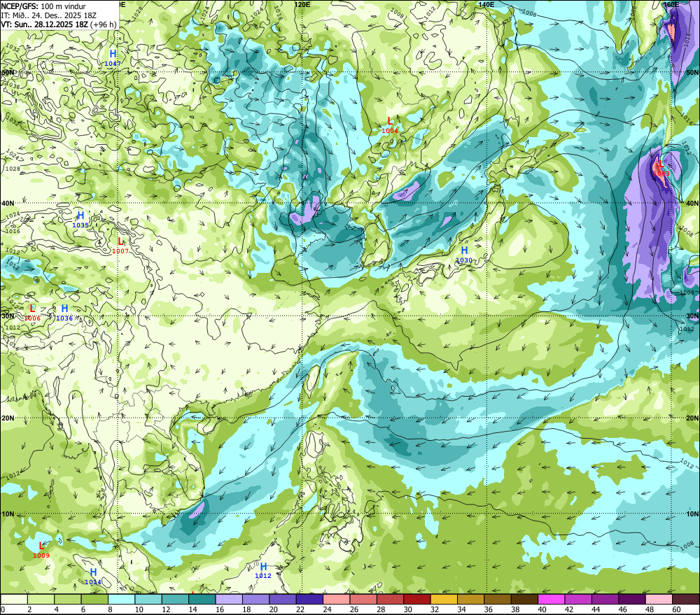
Task: Pick the 6–8 green legend swatch
Action: tap(94, 600)
